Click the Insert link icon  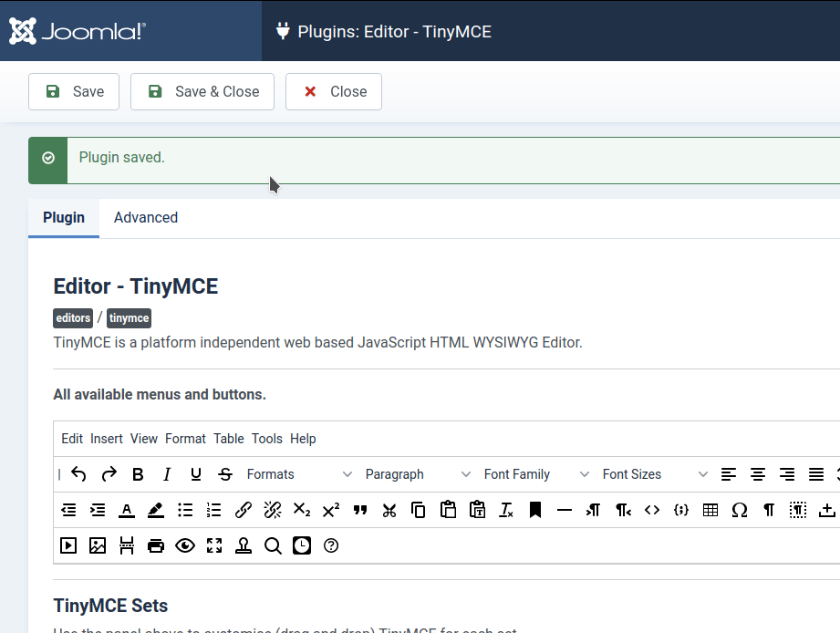(244, 511)
